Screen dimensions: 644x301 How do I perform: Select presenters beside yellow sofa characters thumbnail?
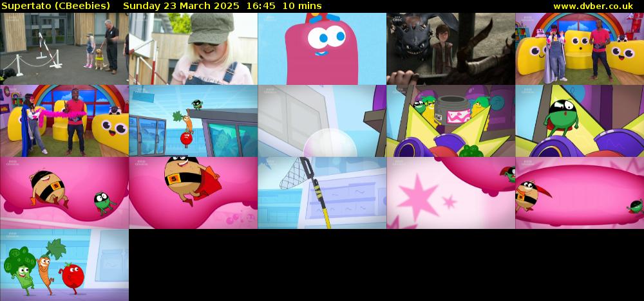coord(580,49)
